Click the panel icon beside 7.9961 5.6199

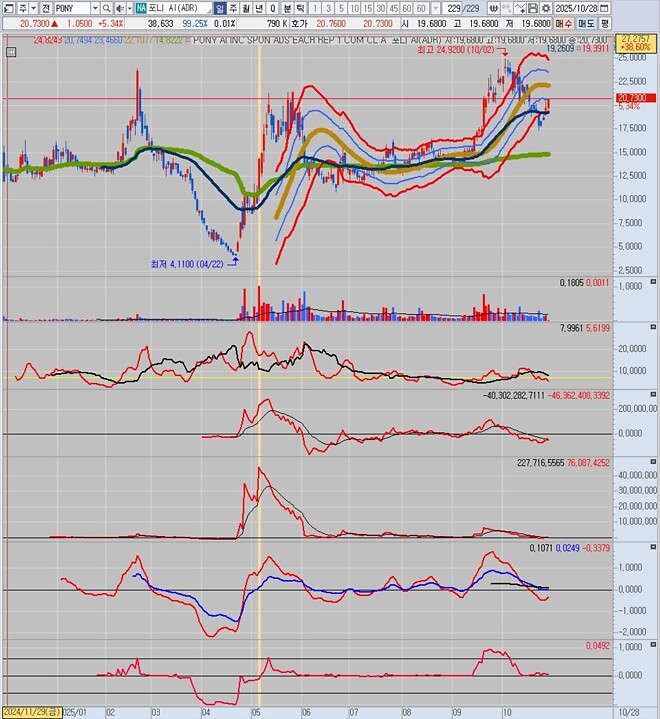pyautogui.click(x=653, y=327)
